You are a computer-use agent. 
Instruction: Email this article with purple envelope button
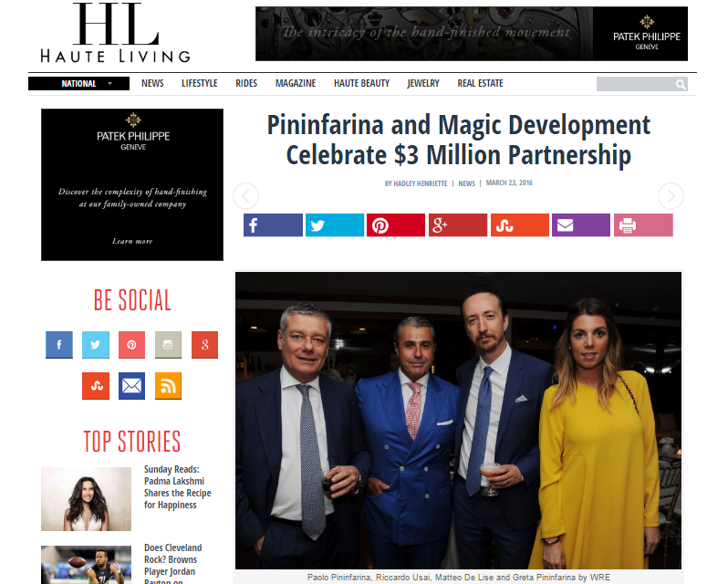pyautogui.click(x=581, y=225)
